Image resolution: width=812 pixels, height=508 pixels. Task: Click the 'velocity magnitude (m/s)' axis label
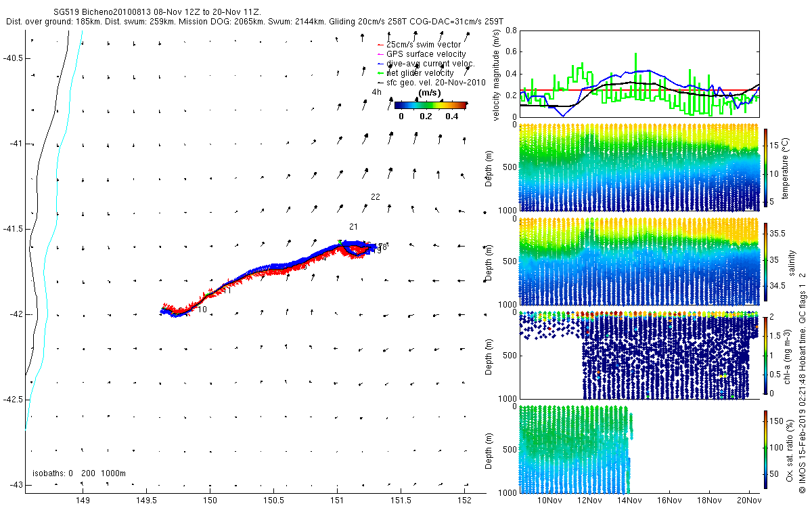pyautogui.click(x=497, y=73)
